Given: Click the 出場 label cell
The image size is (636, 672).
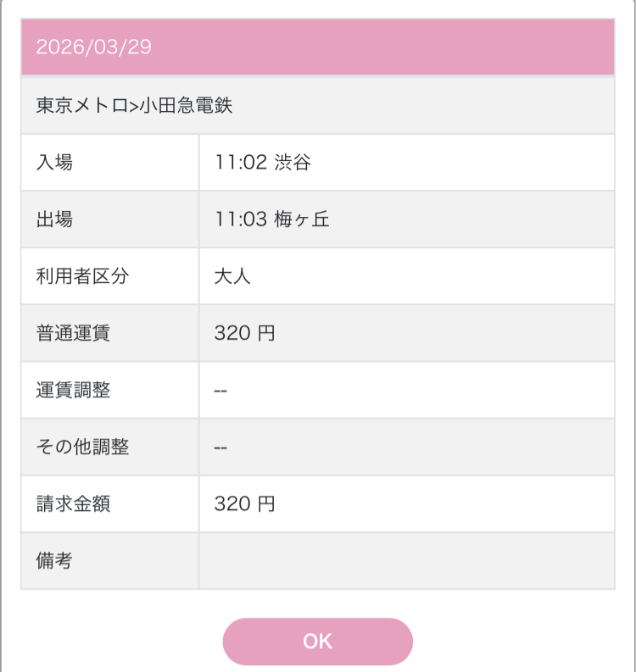Looking at the screenshot, I should point(54,219).
